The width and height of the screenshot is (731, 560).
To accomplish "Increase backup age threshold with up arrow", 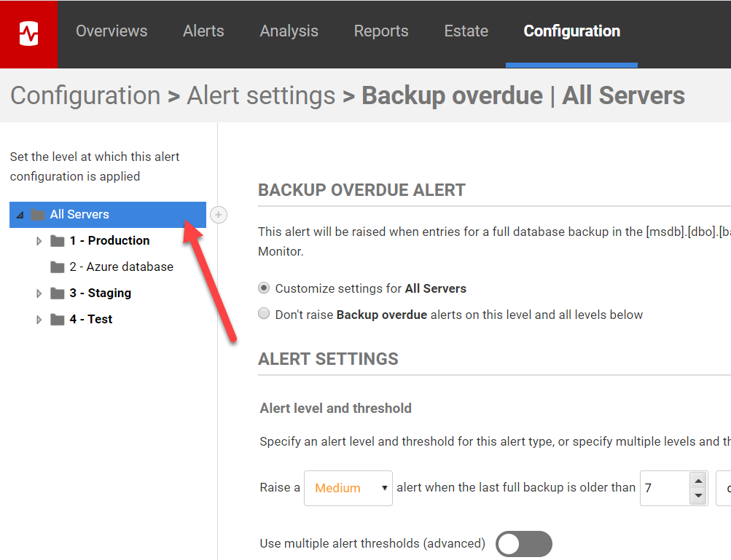I will click(698, 481).
